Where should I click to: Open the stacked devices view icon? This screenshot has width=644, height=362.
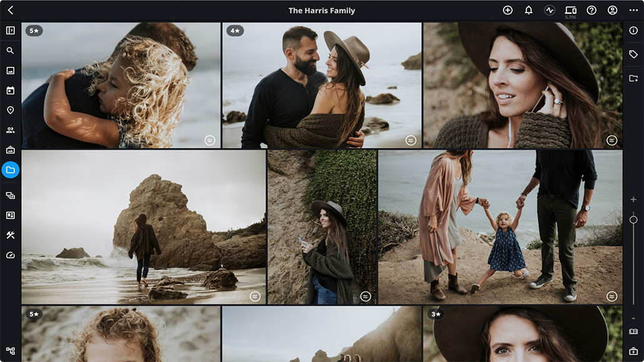pyautogui.click(x=10, y=195)
